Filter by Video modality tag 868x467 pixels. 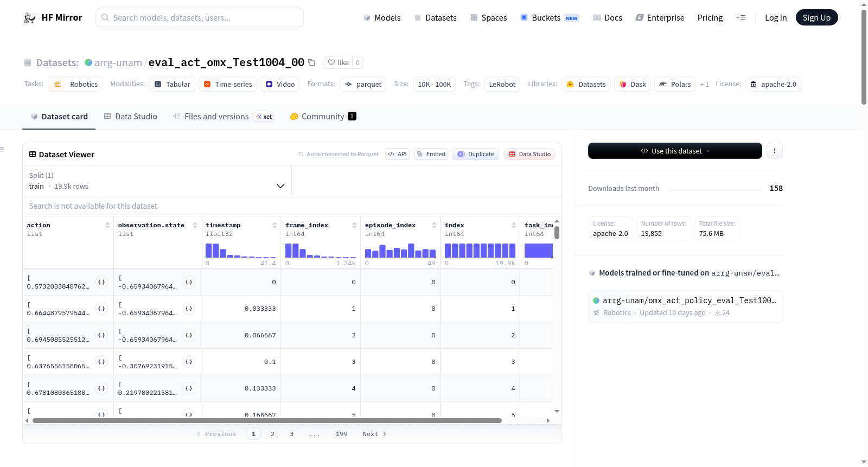click(x=280, y=84)
